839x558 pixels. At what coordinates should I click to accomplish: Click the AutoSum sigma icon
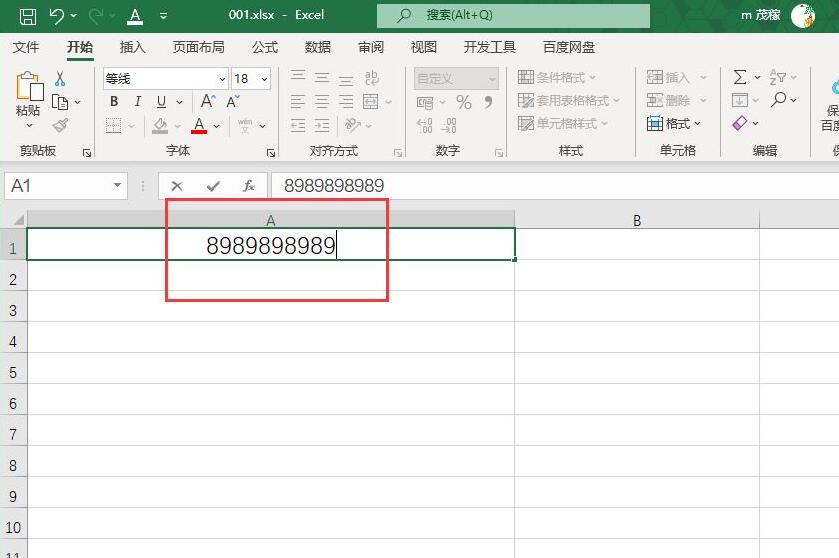(x=740, y=77)
